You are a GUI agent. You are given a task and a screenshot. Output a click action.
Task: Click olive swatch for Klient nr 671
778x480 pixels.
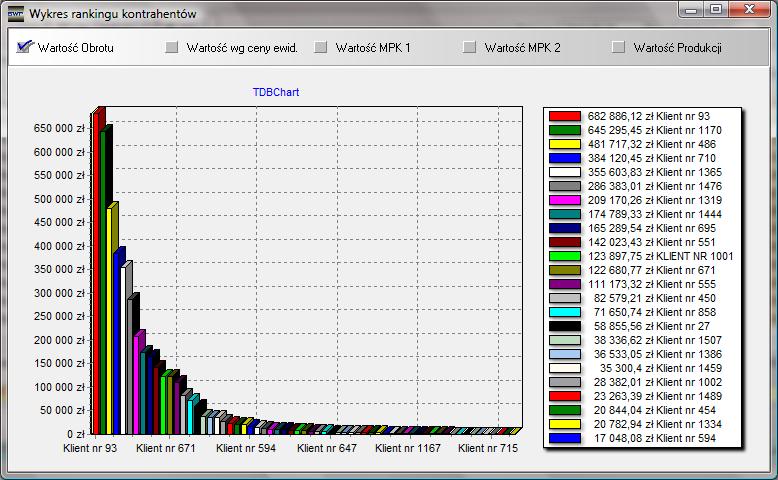coord(565,270)
